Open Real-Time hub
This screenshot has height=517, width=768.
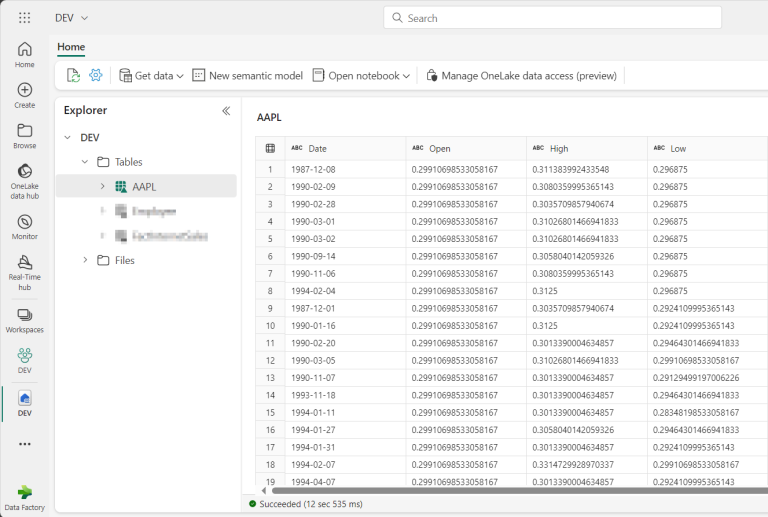[24, 273]
